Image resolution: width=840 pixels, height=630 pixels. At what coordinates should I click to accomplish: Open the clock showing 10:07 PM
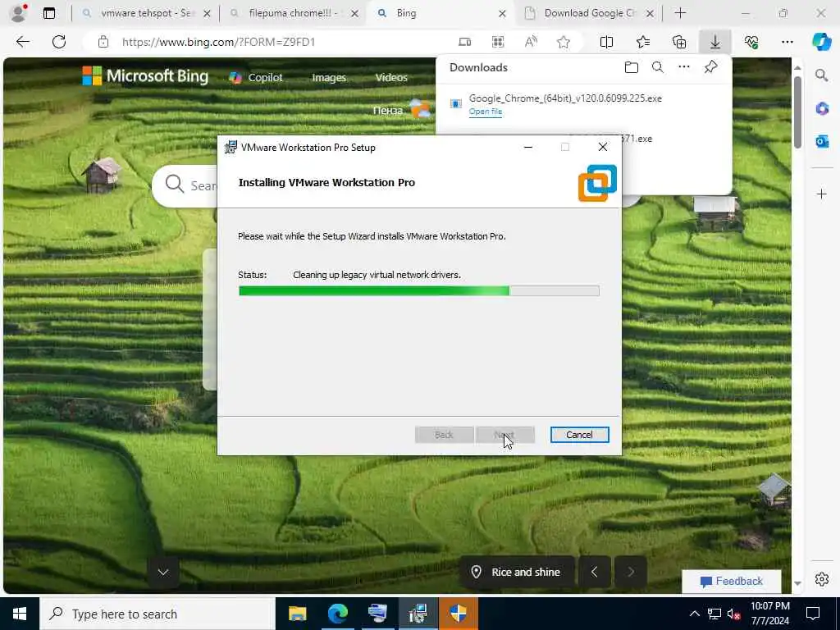769,614
